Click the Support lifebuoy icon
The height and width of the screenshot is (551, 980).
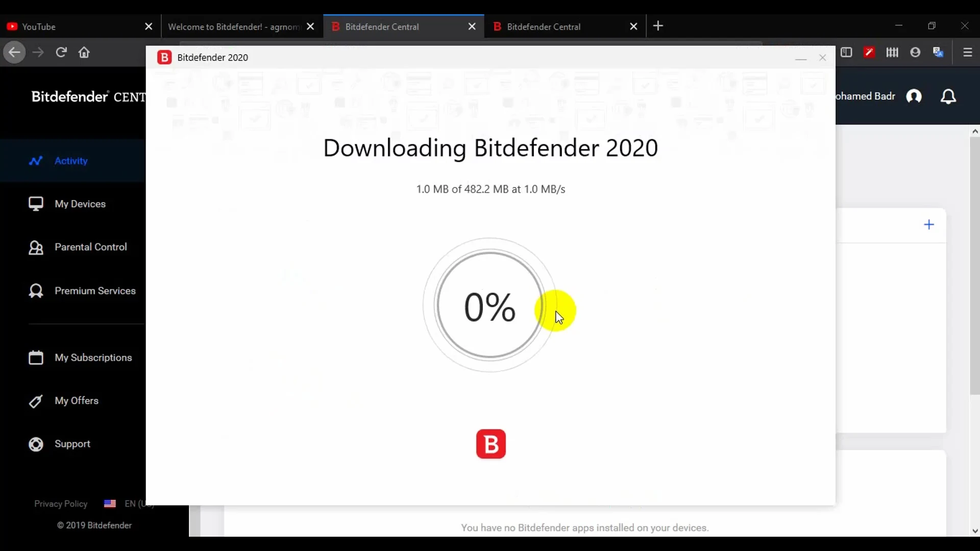(36, 444)
